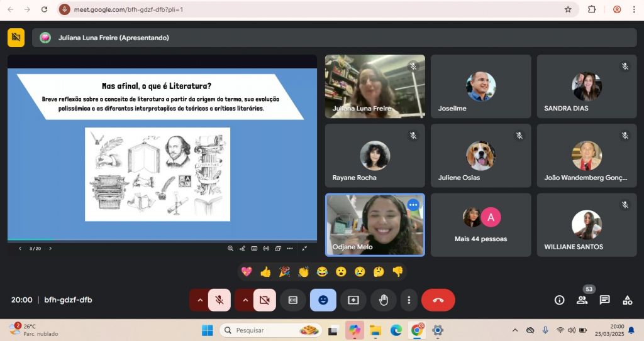Click the 'Mais 44 pessoas' tile
The height and width of the screenshot is (341, 644).
tap(480, 225)
